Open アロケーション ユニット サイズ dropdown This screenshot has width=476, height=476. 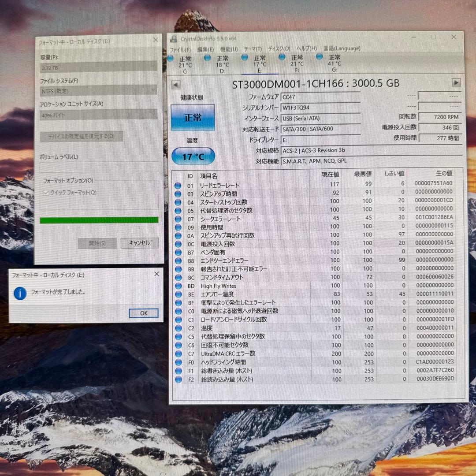pos(99,115)
